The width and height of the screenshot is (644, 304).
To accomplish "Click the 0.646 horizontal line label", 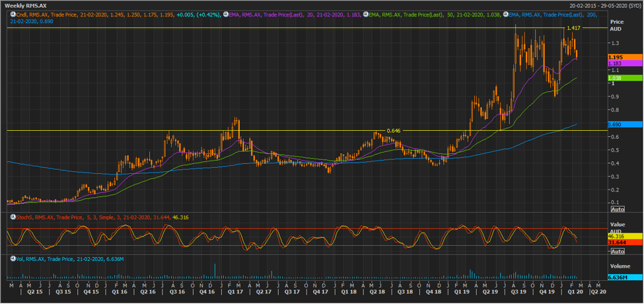I will (x=393, y=131).
